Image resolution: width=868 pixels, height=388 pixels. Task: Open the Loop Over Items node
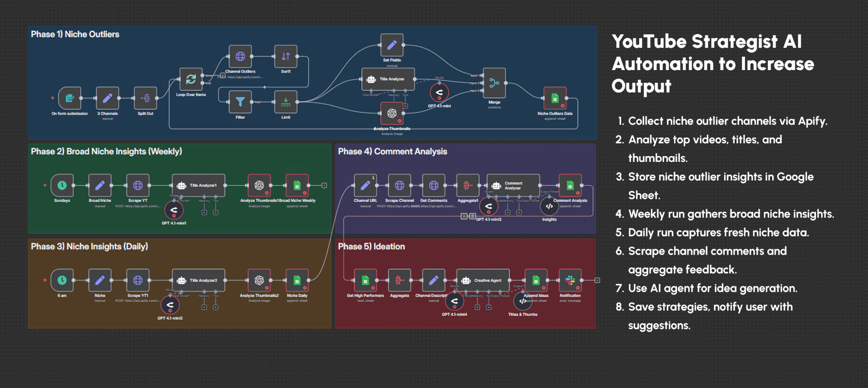point(191,79)
